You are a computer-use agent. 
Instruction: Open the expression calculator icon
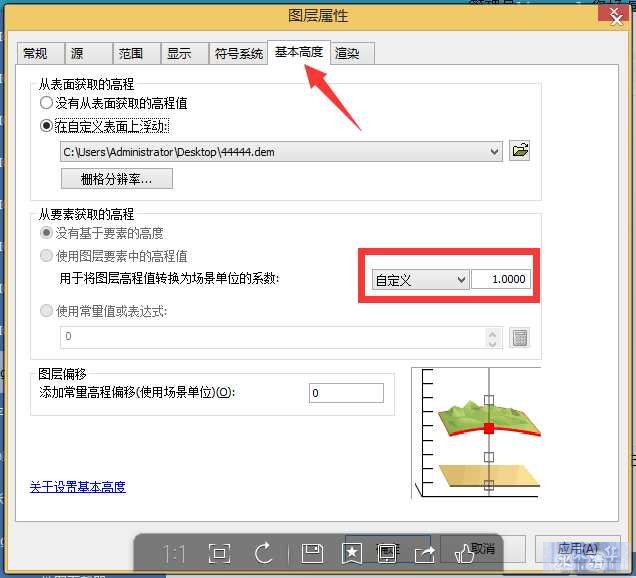pyautogui.click(x=520, y=338)
